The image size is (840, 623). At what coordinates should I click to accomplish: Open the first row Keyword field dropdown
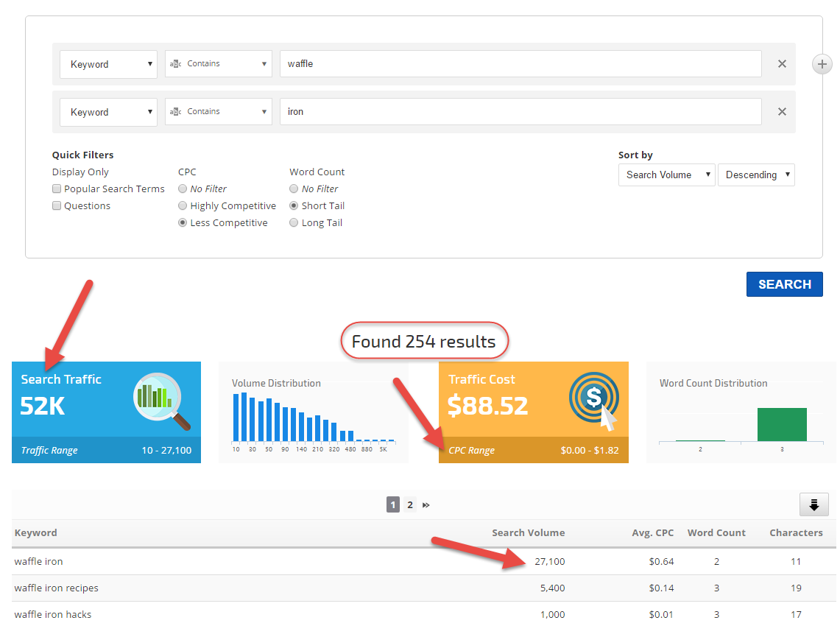(108, 64)
